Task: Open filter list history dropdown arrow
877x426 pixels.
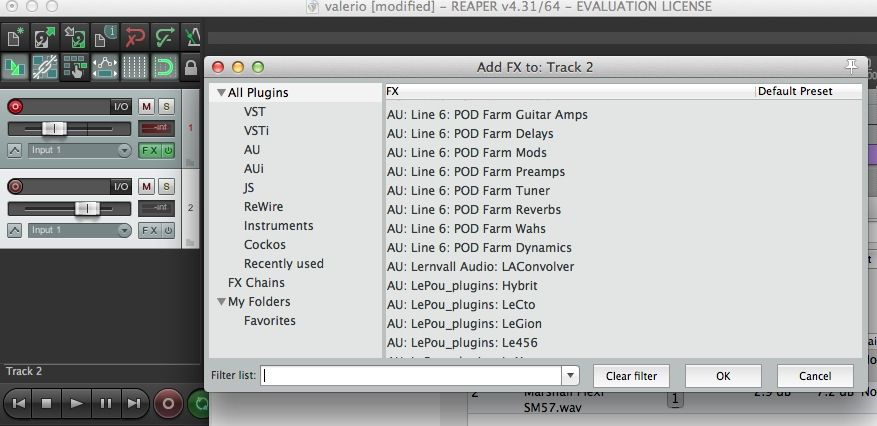Action: [x=570, y=376]
